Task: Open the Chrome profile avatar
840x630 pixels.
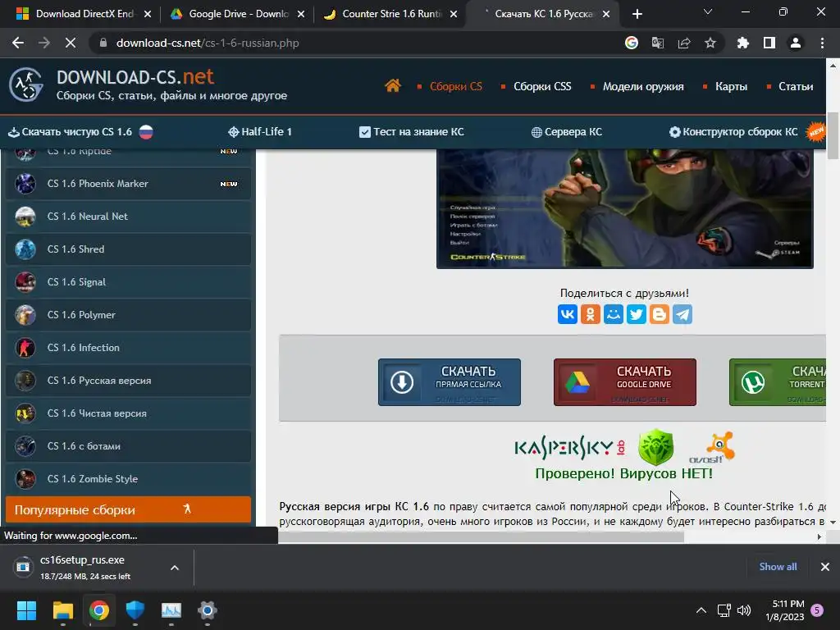Action: [796, 43]
